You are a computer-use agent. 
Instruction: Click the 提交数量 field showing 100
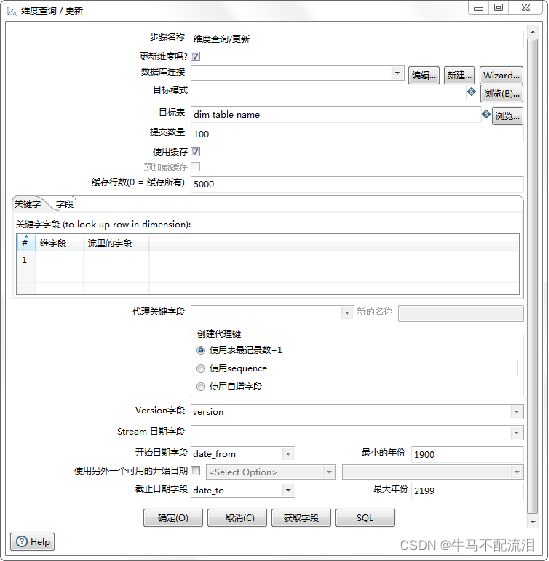[357, 134]
